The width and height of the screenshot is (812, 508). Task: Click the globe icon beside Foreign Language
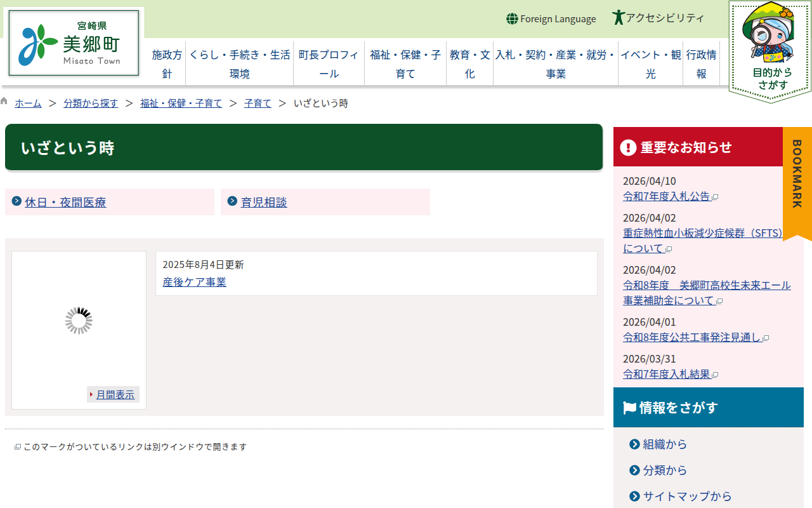[x=512, y=19]
